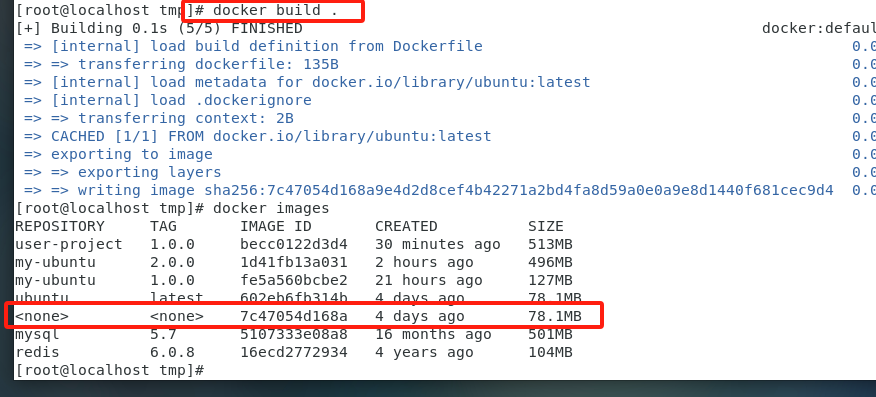Screen dimensions: 876x397
Task: Click image ID 7c47054d168a in table
Action: point(294,317)
